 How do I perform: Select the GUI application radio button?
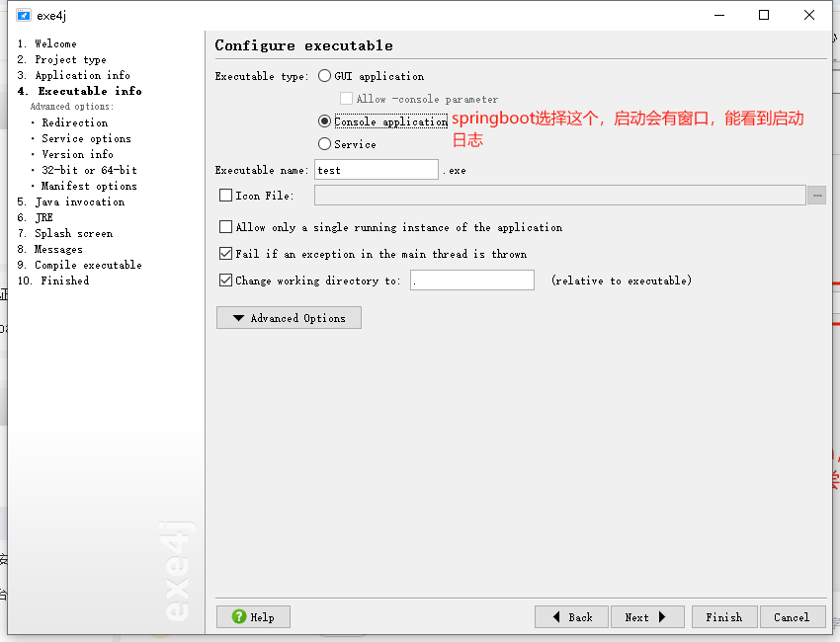point(324,76)
